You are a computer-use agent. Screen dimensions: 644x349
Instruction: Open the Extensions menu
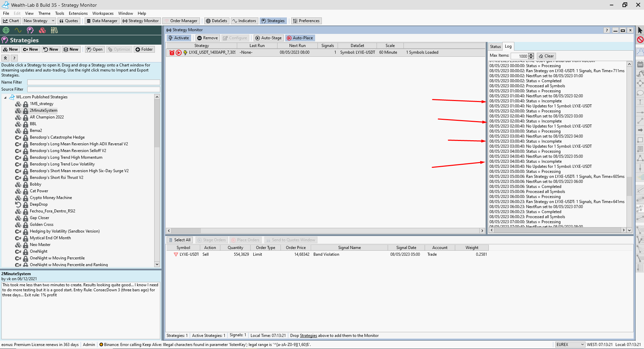pyautogui.click(x=78, y=13)
